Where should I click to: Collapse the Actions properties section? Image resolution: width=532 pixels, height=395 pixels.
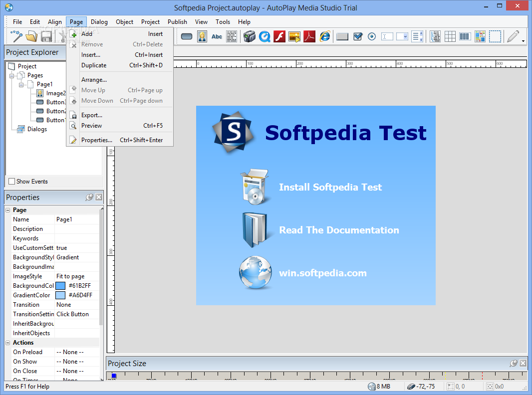pyautogui.click(x=8, y=343)
